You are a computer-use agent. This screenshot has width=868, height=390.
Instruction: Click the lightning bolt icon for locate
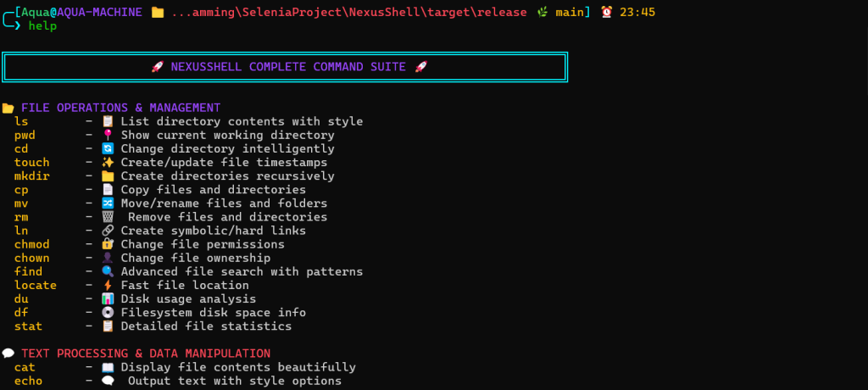point(108,286)
